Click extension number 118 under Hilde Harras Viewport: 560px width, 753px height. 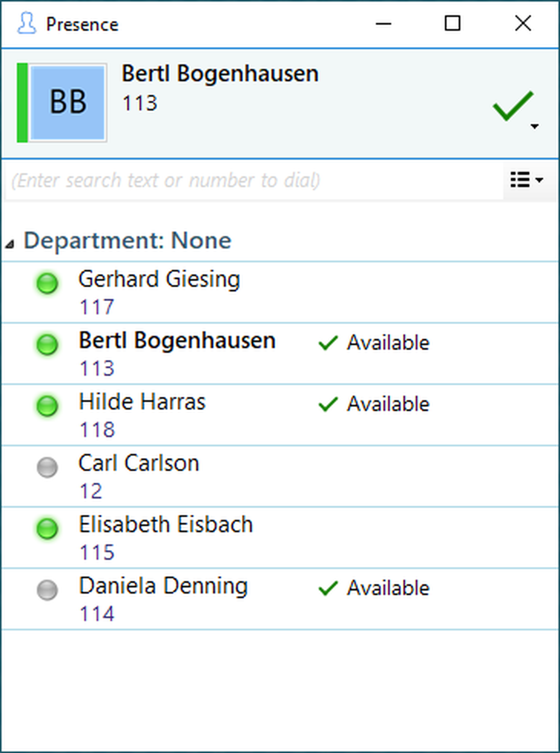97,430
